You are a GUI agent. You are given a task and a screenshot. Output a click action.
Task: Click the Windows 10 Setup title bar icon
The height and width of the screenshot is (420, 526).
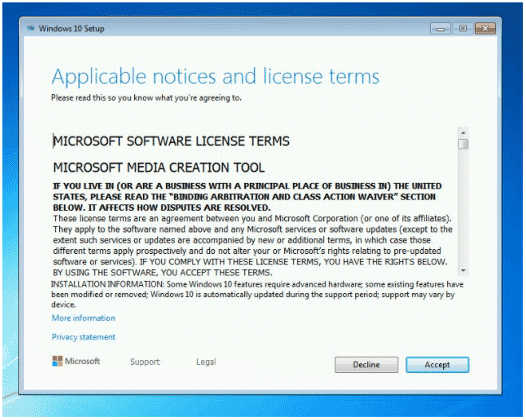pos(31,29)
